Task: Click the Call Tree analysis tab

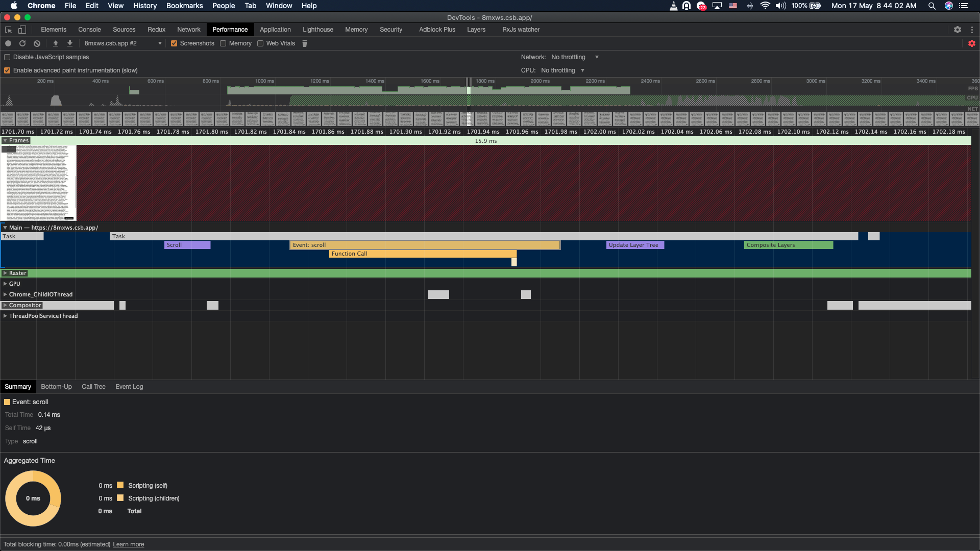Action: tap(93, 387)
